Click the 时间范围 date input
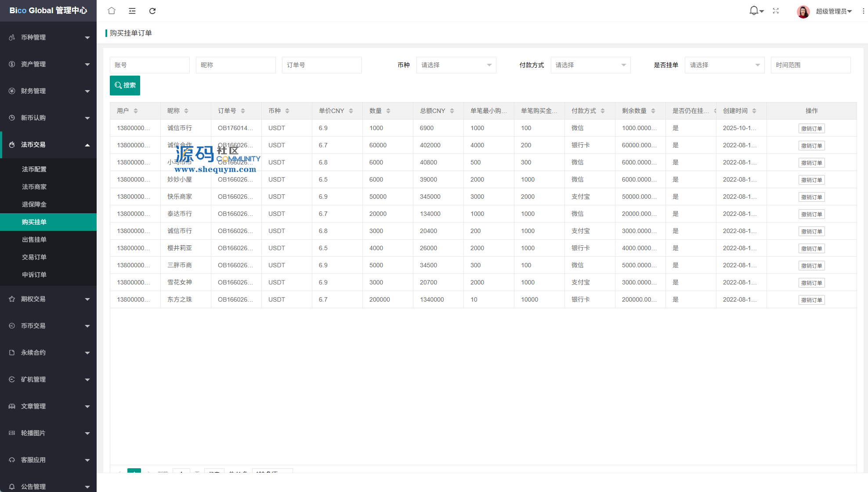This screenshot has height=492, width=868. (x=810, y=65)
